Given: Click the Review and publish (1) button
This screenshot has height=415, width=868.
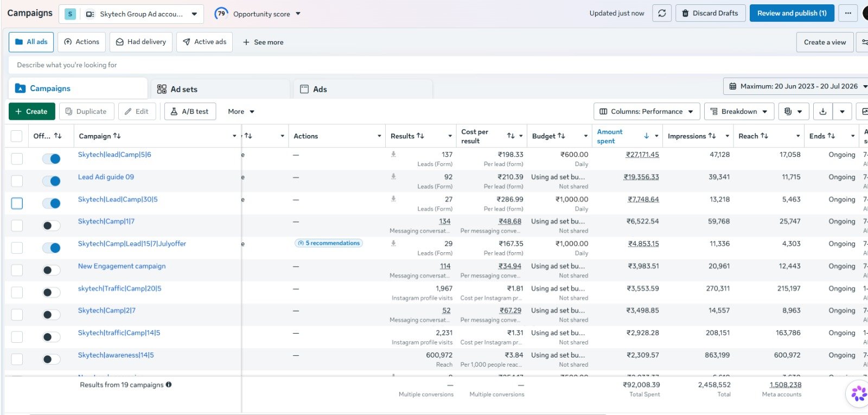Looking at the screenshot, I should [792, 13].
